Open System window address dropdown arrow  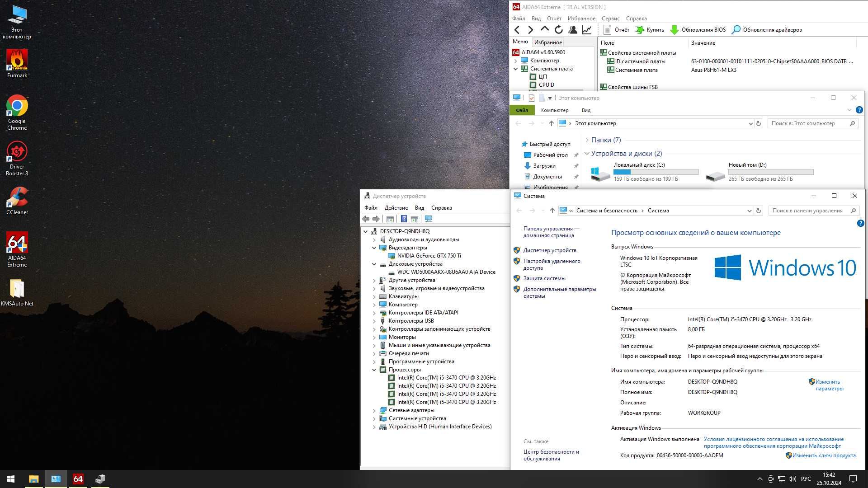click(x=749, y=211)
